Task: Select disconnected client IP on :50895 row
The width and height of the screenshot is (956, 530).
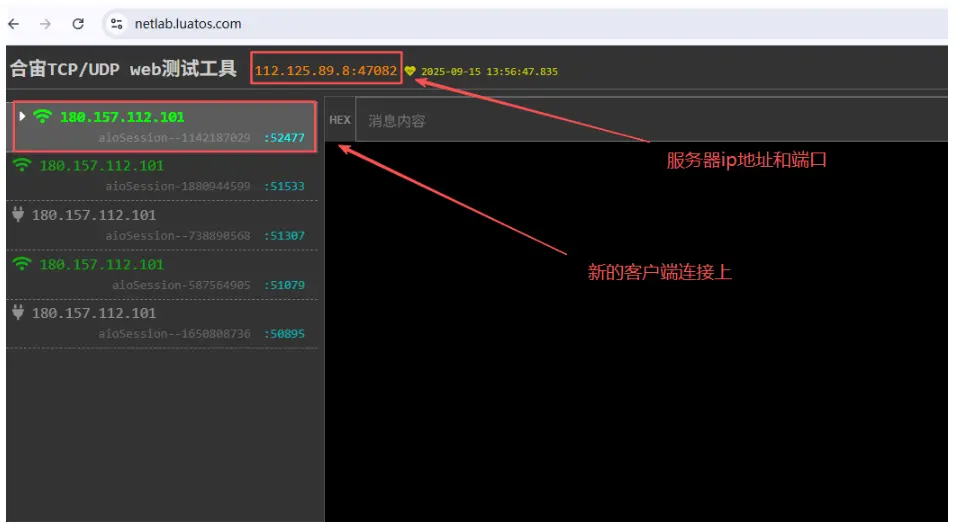Action: (94, 313)
